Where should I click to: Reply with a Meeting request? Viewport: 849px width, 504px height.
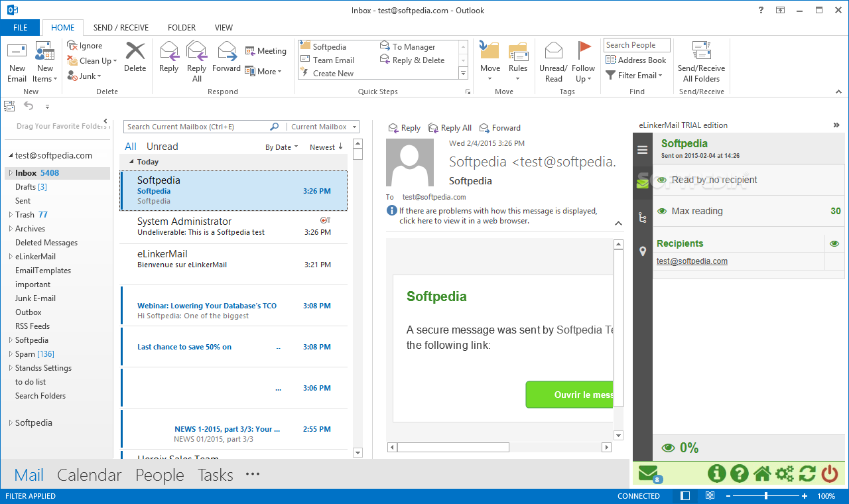click(265, 50)
